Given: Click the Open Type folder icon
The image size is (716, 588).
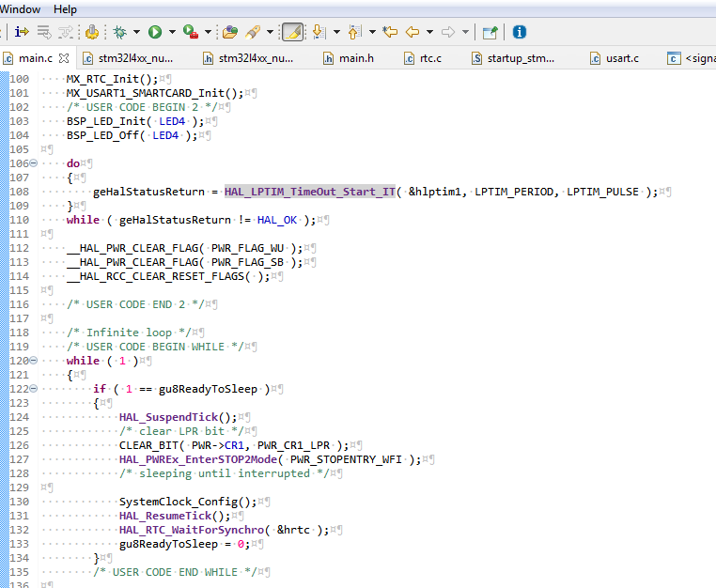Looking at the screenshot, I should pos(229,32).
